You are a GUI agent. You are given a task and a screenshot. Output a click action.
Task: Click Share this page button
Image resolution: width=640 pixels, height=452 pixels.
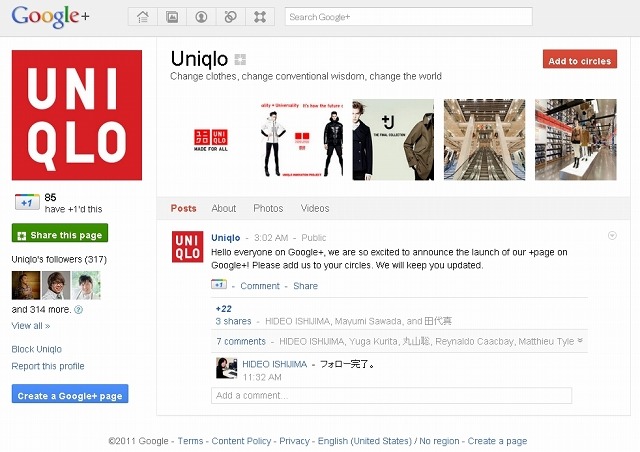[x=60, y=233]
